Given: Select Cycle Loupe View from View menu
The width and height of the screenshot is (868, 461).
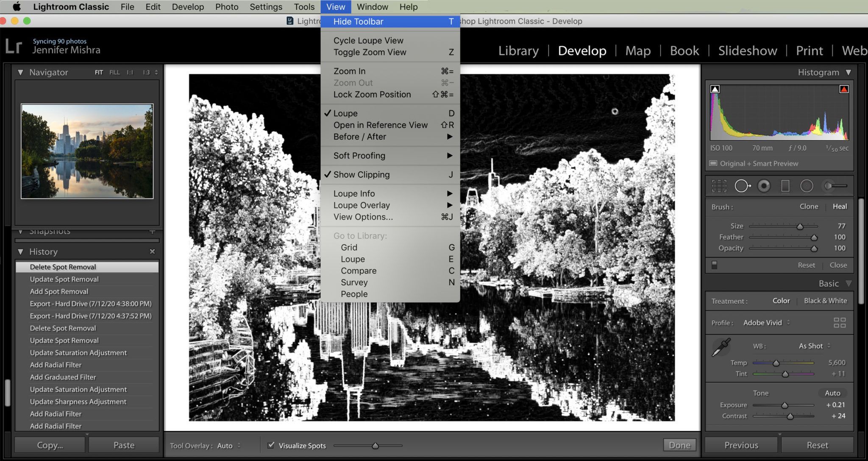Looking at the screenshot, I should 368,40.
